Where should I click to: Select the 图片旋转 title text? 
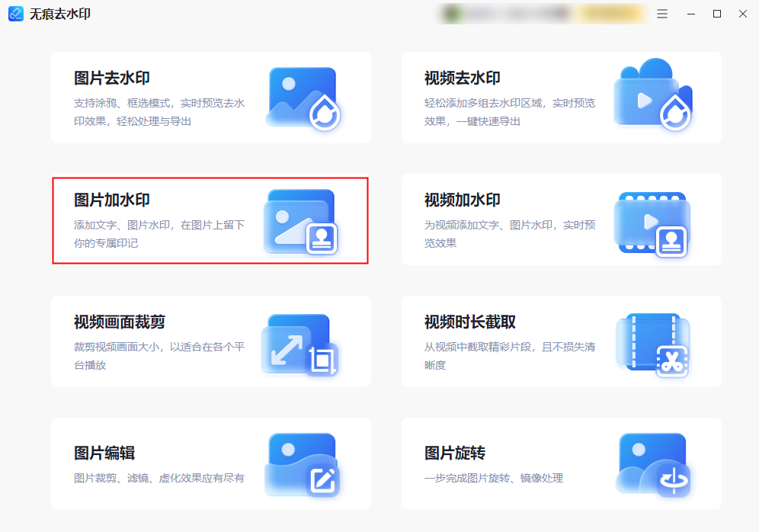pyautogui.click(x=454, y=453)
